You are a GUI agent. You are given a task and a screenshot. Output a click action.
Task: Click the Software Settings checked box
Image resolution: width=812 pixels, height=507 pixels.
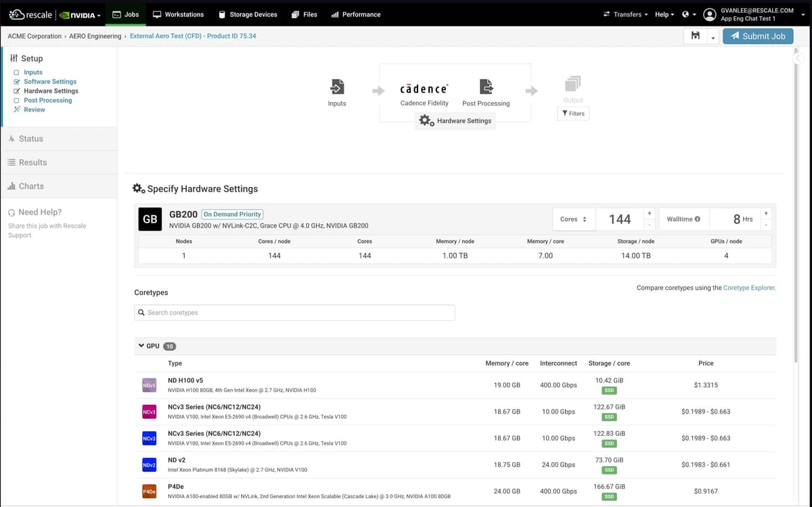tap(17, 81)
